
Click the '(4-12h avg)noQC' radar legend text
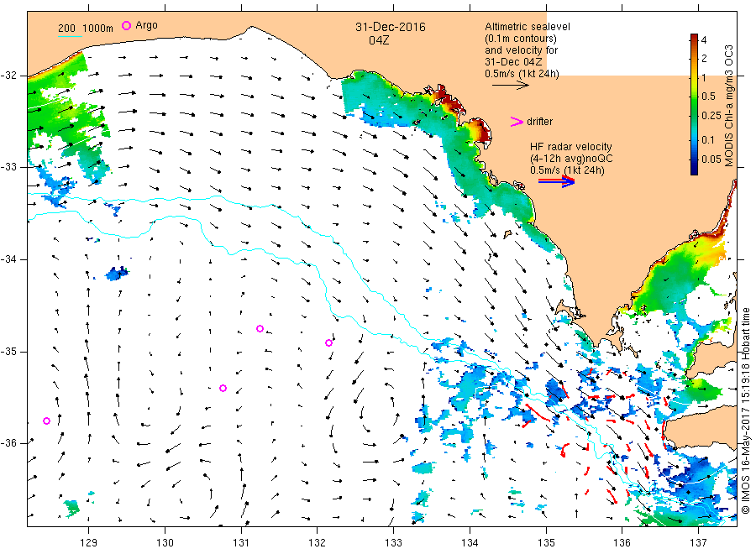[x=571, y=159]
